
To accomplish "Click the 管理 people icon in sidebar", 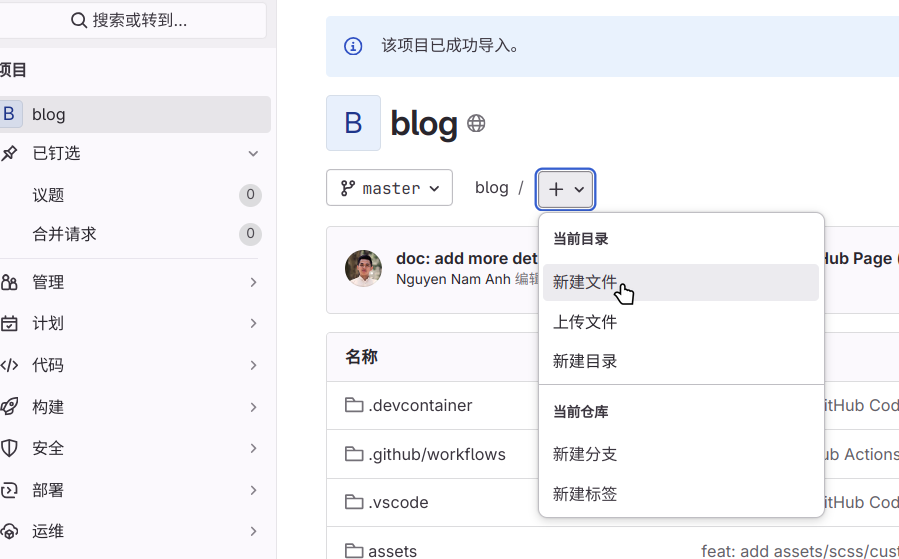I will (x=10, y=282).
